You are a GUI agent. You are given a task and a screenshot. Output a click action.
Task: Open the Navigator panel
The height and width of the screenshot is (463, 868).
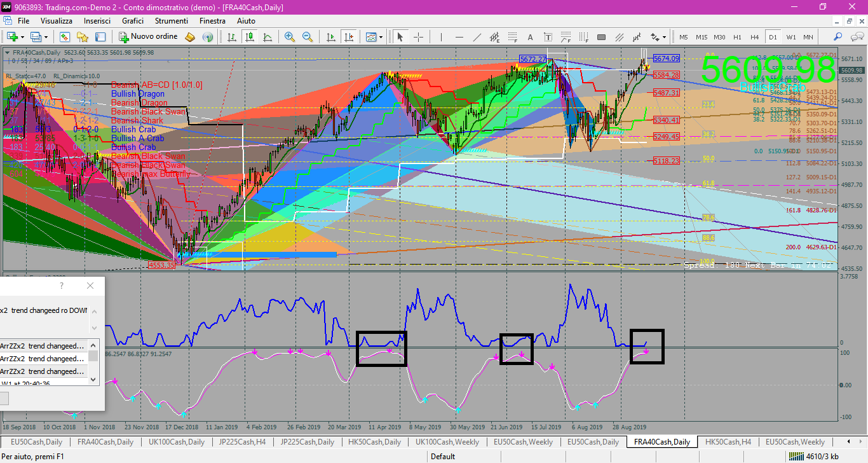[x=83, y=37]
